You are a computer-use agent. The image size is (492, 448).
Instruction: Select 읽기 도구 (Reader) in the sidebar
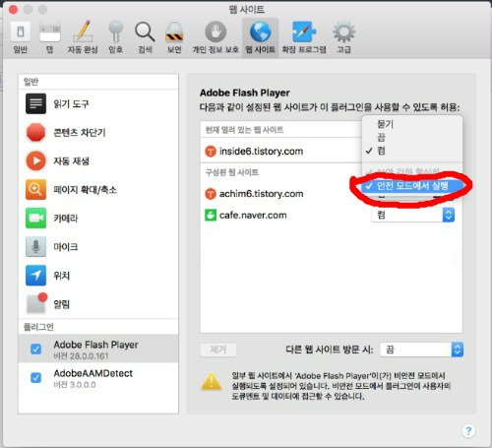click(x=98, y=103)
